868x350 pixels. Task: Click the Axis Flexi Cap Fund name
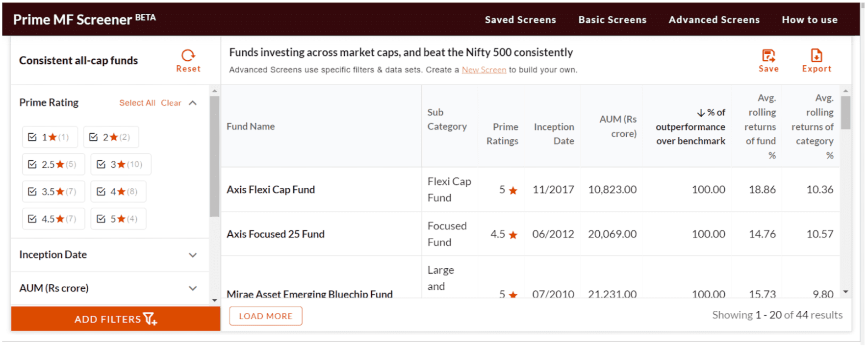pos(271,190)
